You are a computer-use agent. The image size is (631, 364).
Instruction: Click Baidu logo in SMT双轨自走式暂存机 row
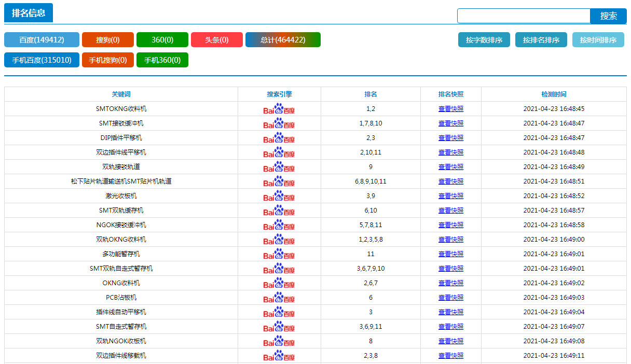(x=279, y=269)
